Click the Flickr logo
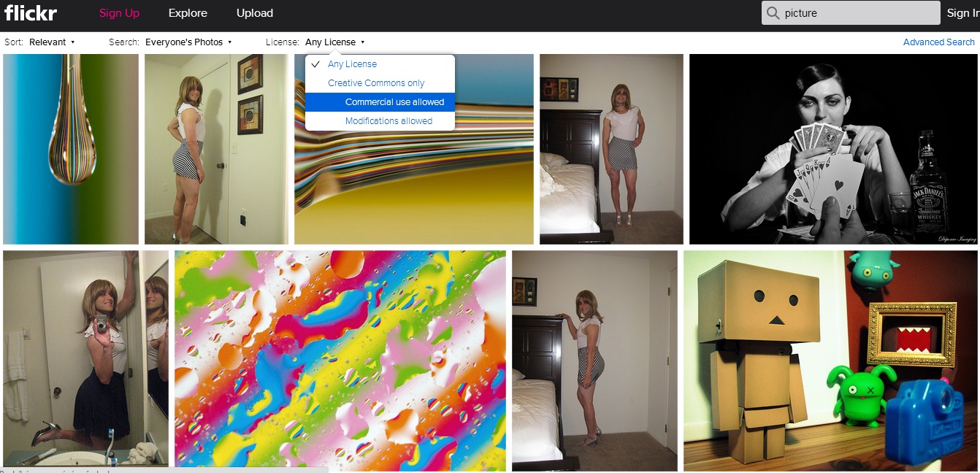Screen dimensions: 980x473 click(30, 12)
